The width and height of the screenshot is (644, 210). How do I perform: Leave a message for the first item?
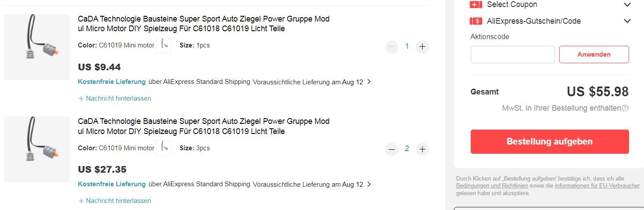[114, 98]
